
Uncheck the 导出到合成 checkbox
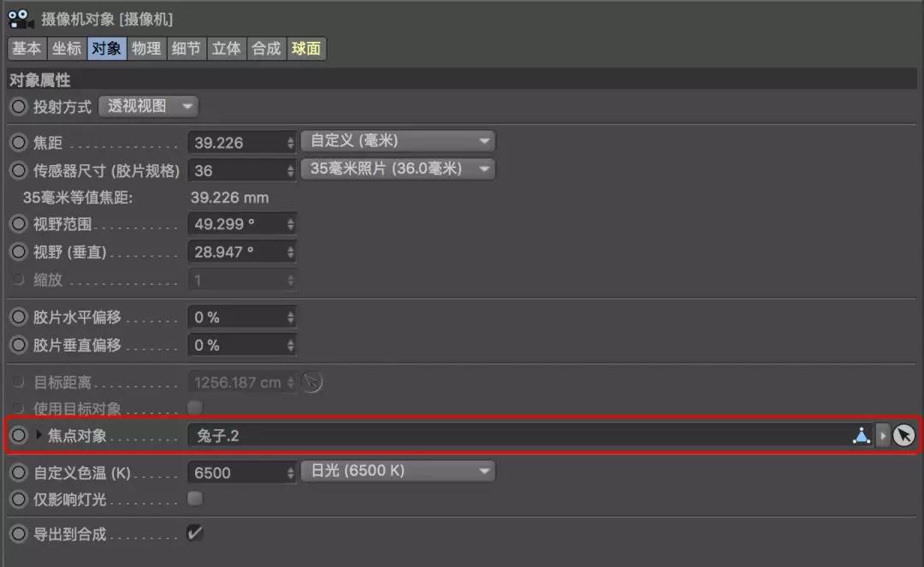pyautogui.click(x=195, y=533)
